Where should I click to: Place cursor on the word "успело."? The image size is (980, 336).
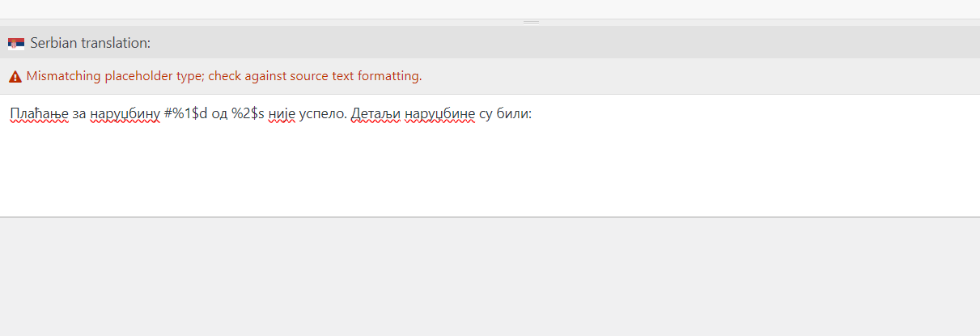pos(324,114)
